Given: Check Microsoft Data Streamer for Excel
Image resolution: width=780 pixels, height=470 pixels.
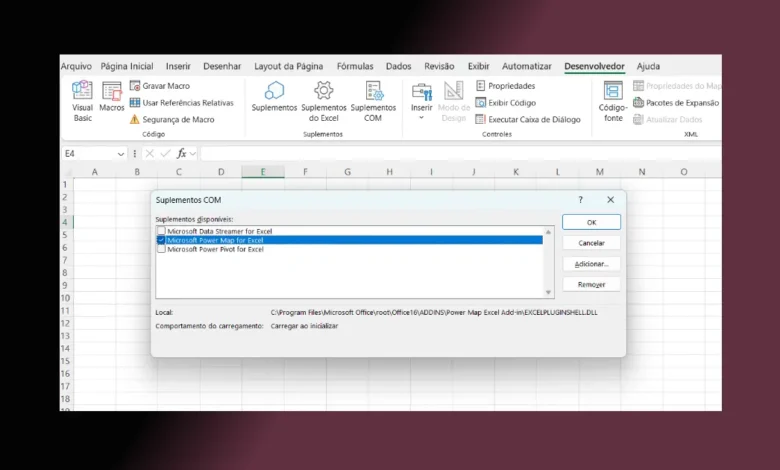Looking at the screenshot, I should 161,231.
